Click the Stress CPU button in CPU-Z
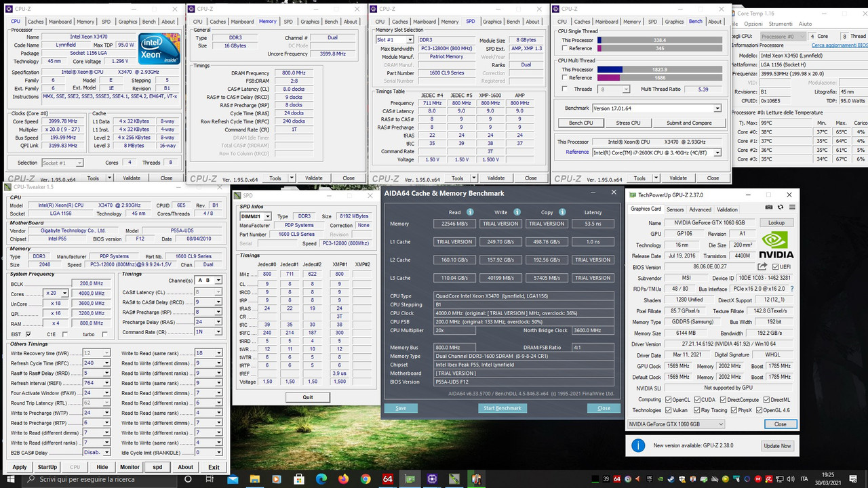 [628, 123]
